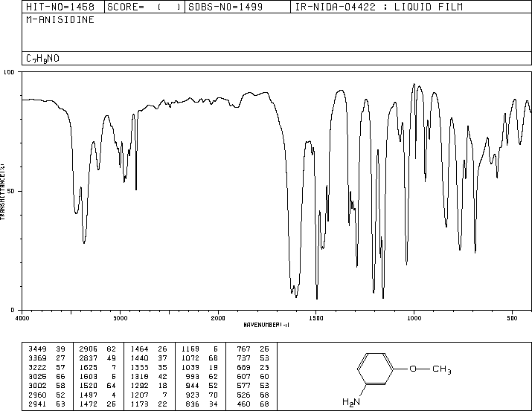Select the IR-NIDA-04422 : LIQUID FILM label

click(379, 7)
